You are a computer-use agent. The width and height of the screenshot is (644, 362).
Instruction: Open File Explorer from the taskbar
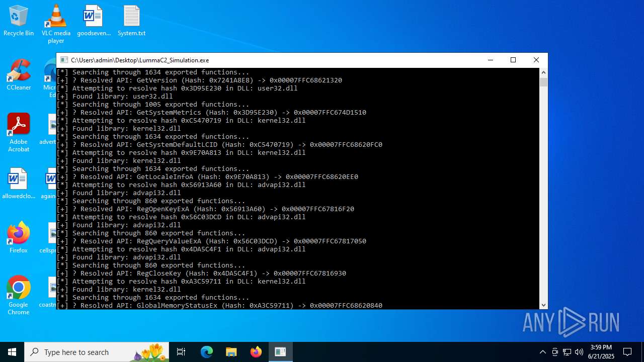click(x=231, y=352)
